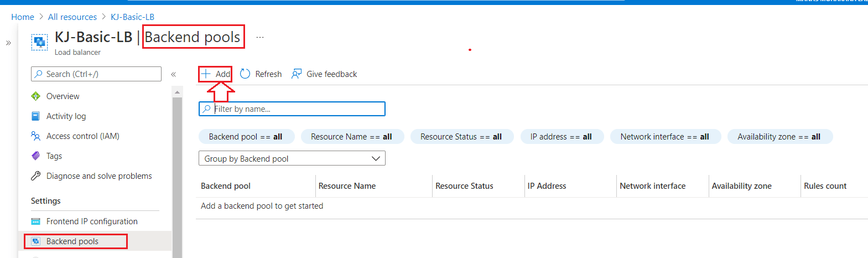Click the sidebar search magnifier icon
The height and width of the screenshot is (258, 868).
point(39,74)
